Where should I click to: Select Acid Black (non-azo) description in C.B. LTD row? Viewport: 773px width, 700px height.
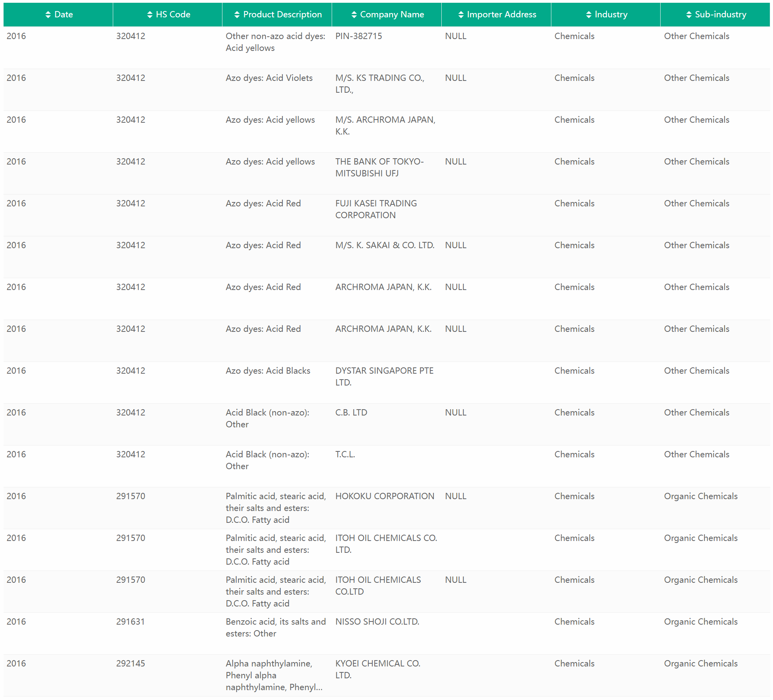(x=267, y=418)
